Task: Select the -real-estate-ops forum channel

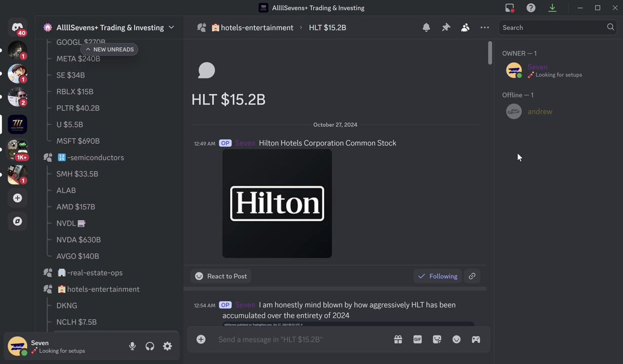Action: coord(90,273)
